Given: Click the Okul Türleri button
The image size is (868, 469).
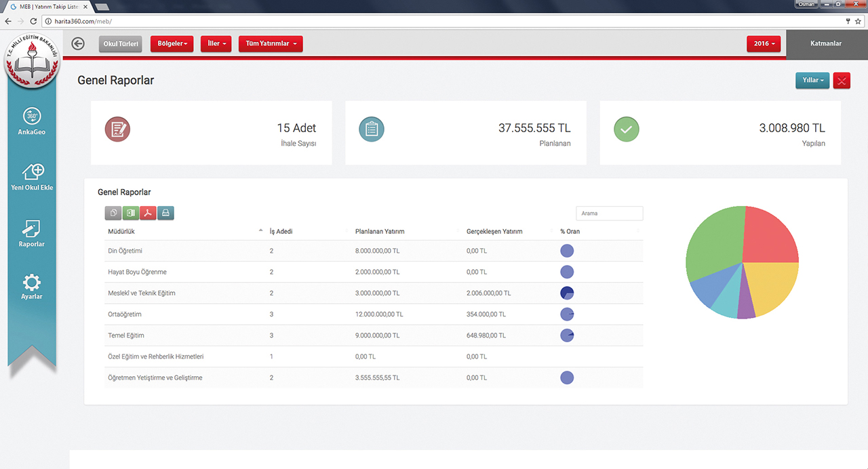Looking at the screenshot, I should coord(121,44).
